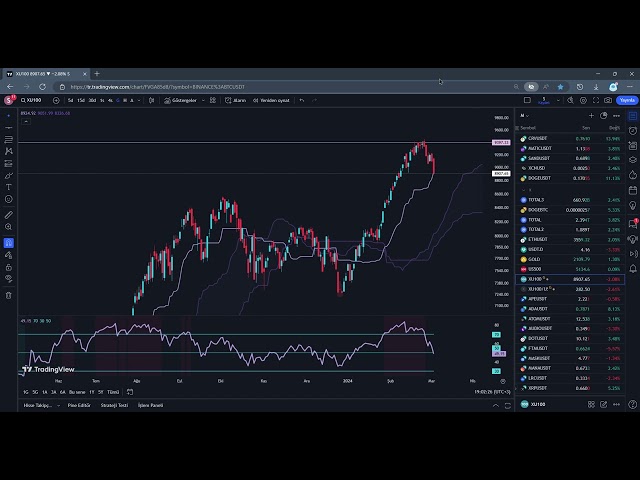Select the 1Y time range
Viewport: 640px width, 480px height.
(91, 392)
